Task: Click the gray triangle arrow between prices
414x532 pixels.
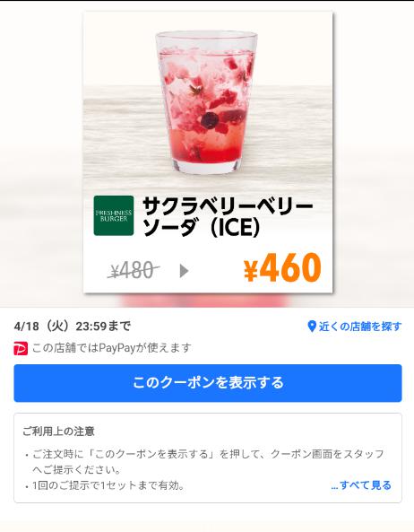Action: 184,271
